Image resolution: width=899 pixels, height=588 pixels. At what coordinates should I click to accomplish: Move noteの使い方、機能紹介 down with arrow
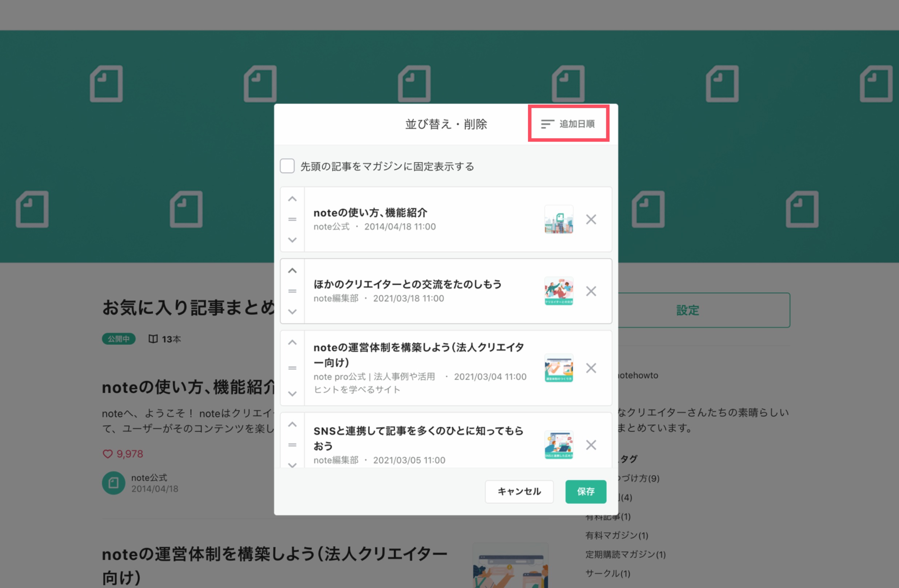pyautogui.click(x=292, y=240)
